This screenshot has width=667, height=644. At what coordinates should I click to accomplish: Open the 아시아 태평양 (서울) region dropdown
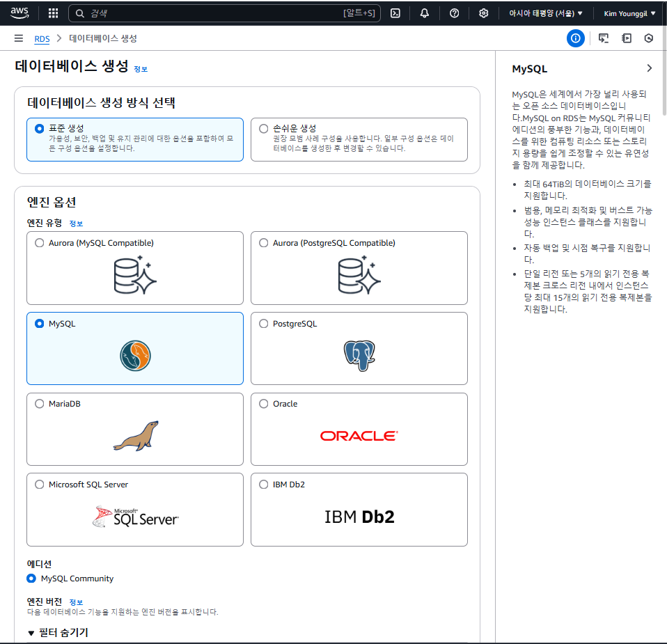click(x=546, y=14)
